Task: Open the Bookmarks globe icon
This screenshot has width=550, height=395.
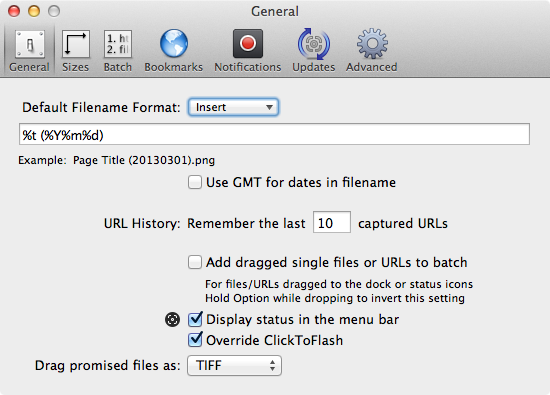Action: (174, 43)
